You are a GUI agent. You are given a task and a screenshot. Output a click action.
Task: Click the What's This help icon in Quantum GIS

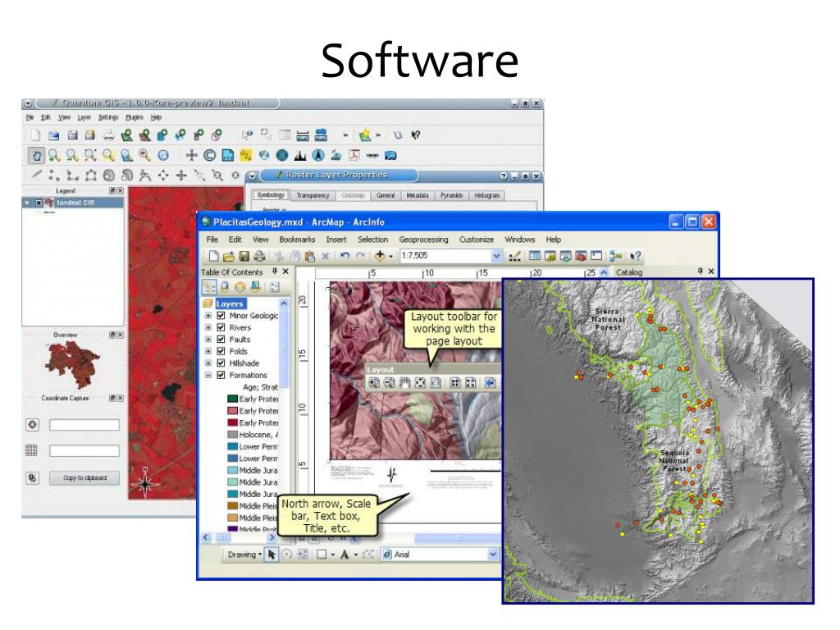click(416, 135)
